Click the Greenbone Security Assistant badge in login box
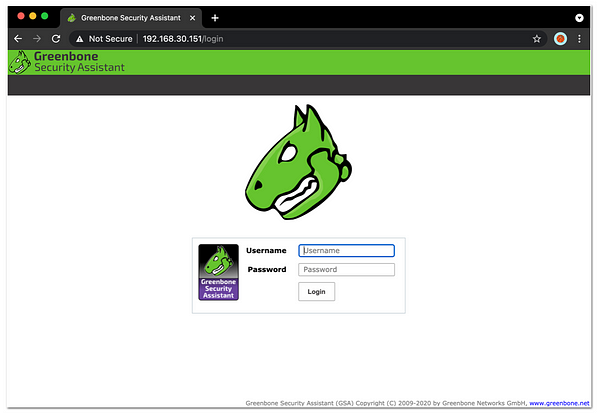Screen dimensions: 600x415 pyautogui.click(x=218, y=272)
